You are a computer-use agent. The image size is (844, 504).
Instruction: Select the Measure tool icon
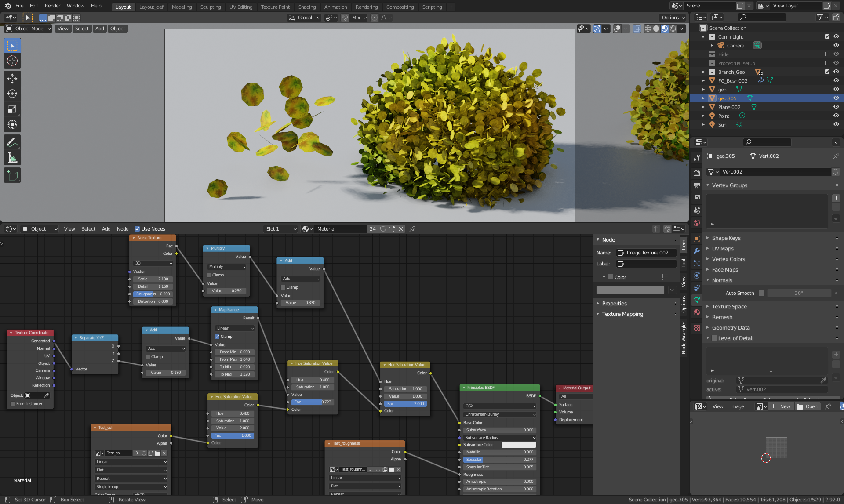12,158
